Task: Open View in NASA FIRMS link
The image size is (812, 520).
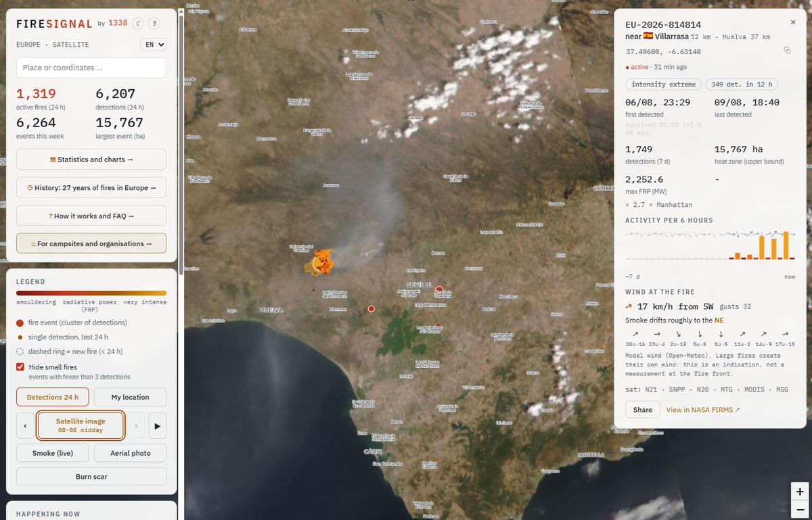Action: [x=703, y=410]
